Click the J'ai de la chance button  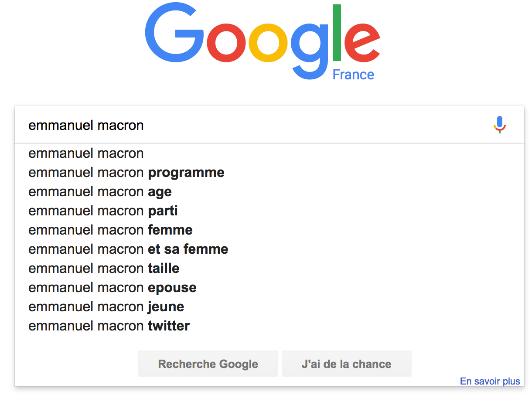tap(346, 364)
